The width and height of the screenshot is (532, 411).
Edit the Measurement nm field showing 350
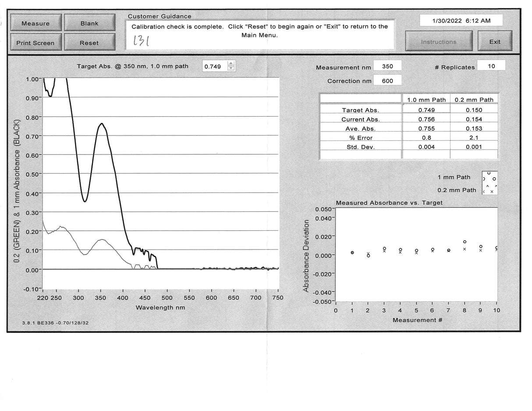click(388, 65)
